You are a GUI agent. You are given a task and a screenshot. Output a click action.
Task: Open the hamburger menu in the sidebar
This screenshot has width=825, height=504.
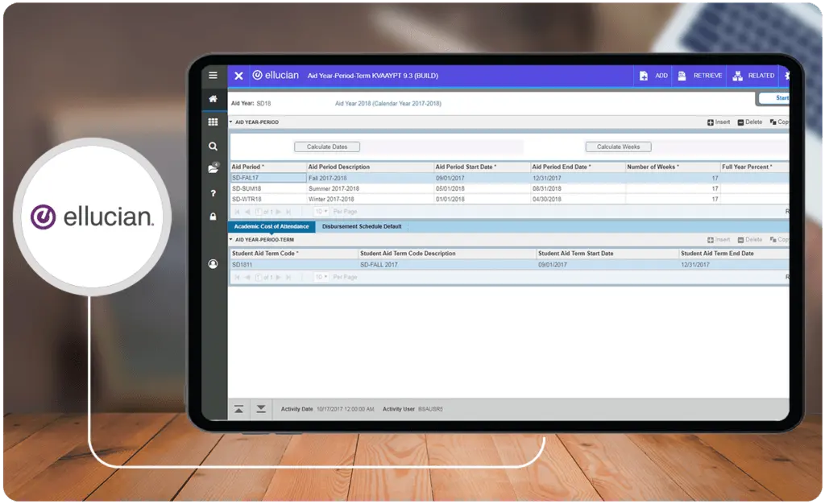coord(213,75)
